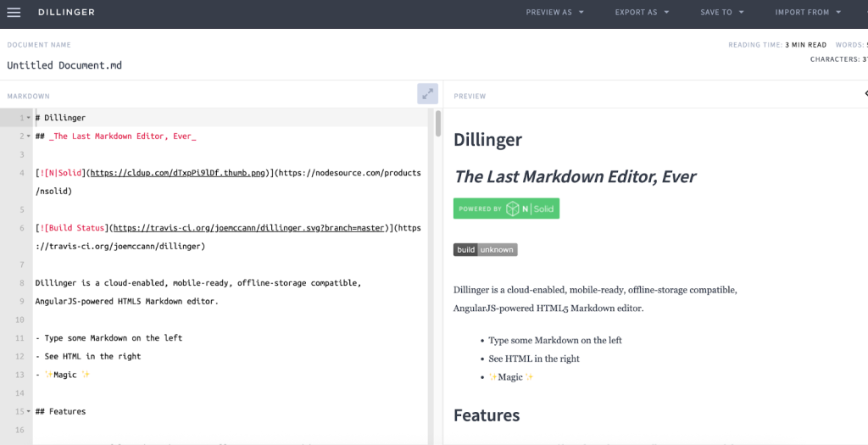Click the Untitled Document.md name field

pyautogui.click(x=64, y=65)
